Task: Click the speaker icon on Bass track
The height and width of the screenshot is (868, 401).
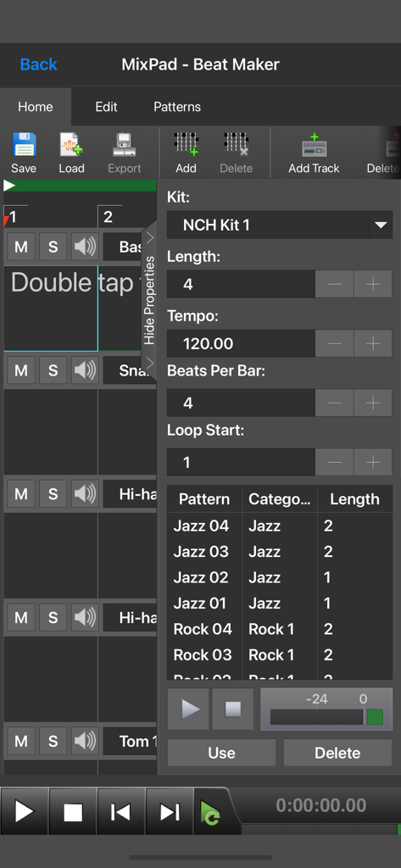Action: (85, 247)
